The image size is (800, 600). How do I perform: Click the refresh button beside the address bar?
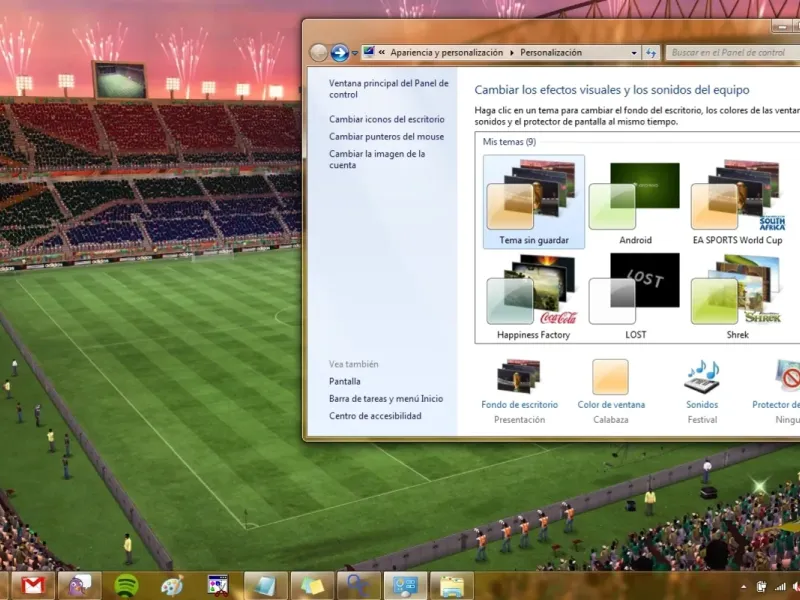pyautogui.click(x=651, y=53)
